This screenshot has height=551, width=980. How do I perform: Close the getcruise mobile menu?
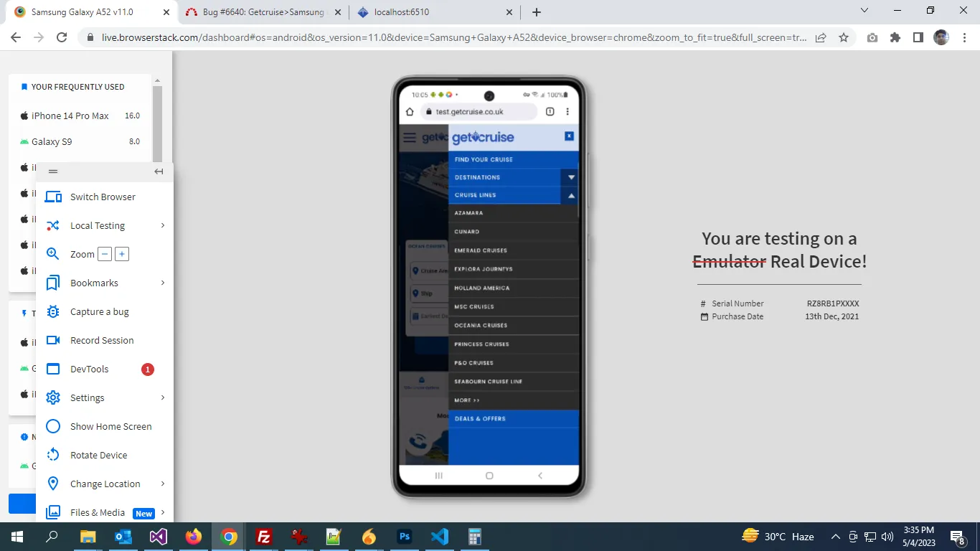point(569,136)
